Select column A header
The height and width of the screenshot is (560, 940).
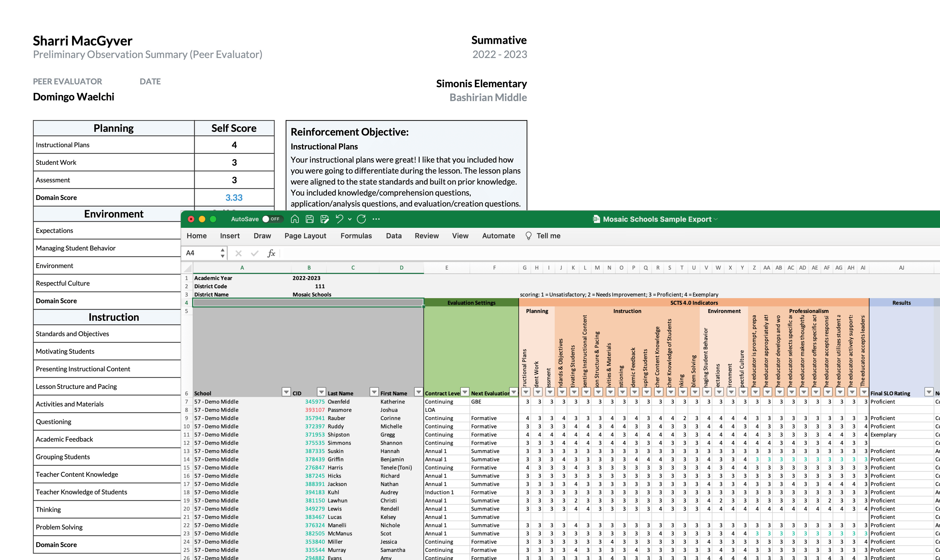(x=242, y=268)
